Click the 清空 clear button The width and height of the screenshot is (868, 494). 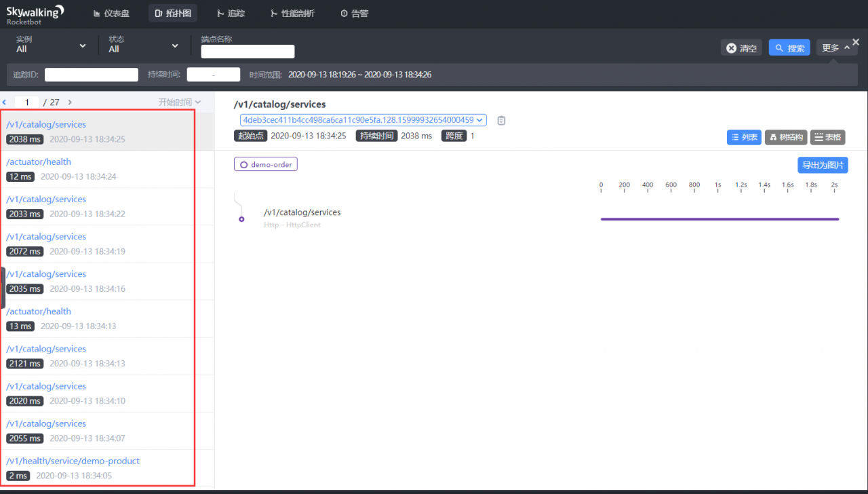pos(741,48)
